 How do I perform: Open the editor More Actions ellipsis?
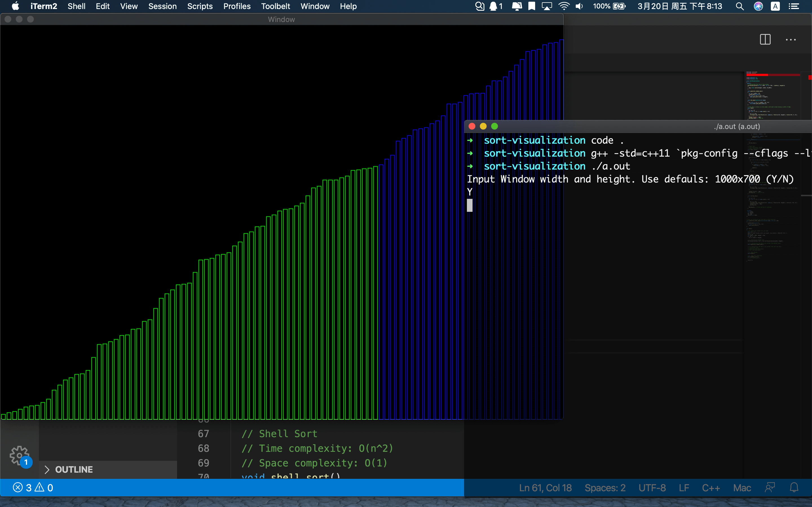coord(791,39)
